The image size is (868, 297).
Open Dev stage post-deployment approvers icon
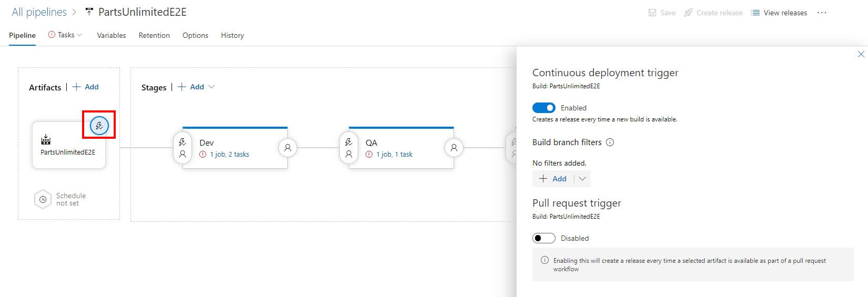[x=288, y=148]
